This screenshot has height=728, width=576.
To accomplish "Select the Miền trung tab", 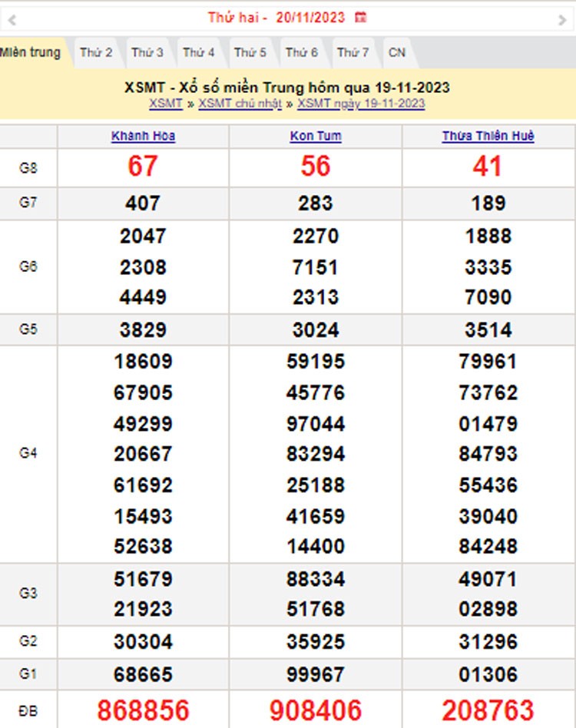I will 31,52.
